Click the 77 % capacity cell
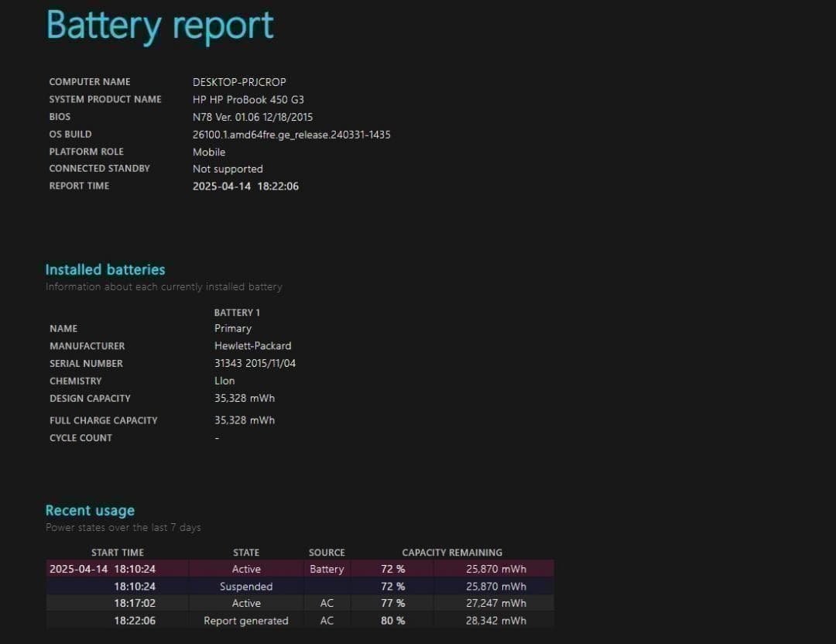The width and height of the screenshot is (836, 644). pos(392,603)
